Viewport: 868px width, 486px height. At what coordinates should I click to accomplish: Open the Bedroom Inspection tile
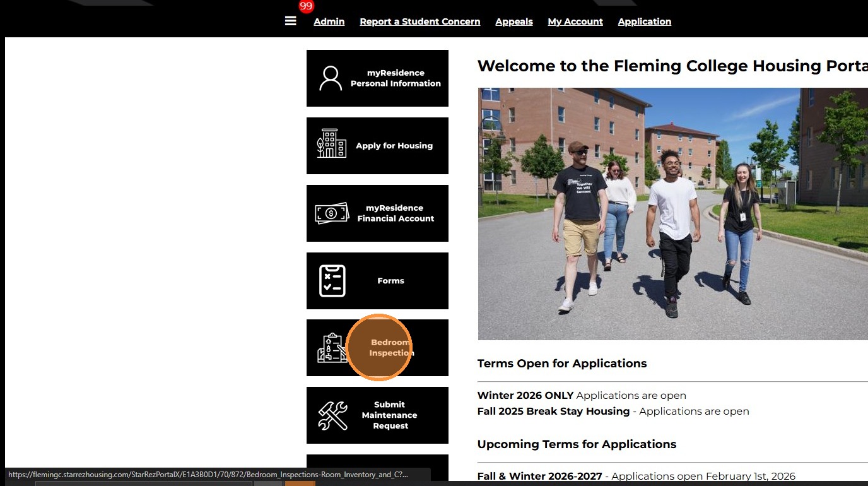(x=377, y=348)
